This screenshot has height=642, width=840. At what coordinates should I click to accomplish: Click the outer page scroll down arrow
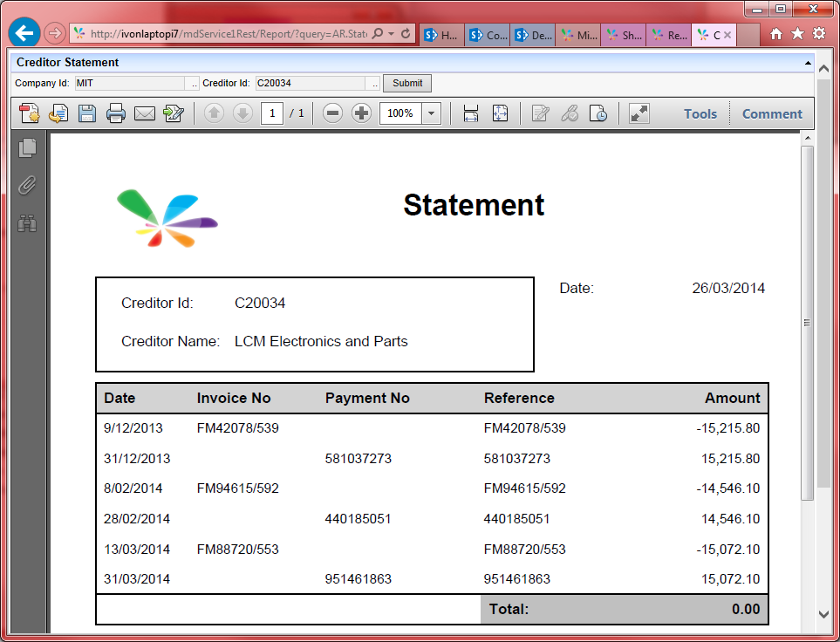click(x=824, y=614)
